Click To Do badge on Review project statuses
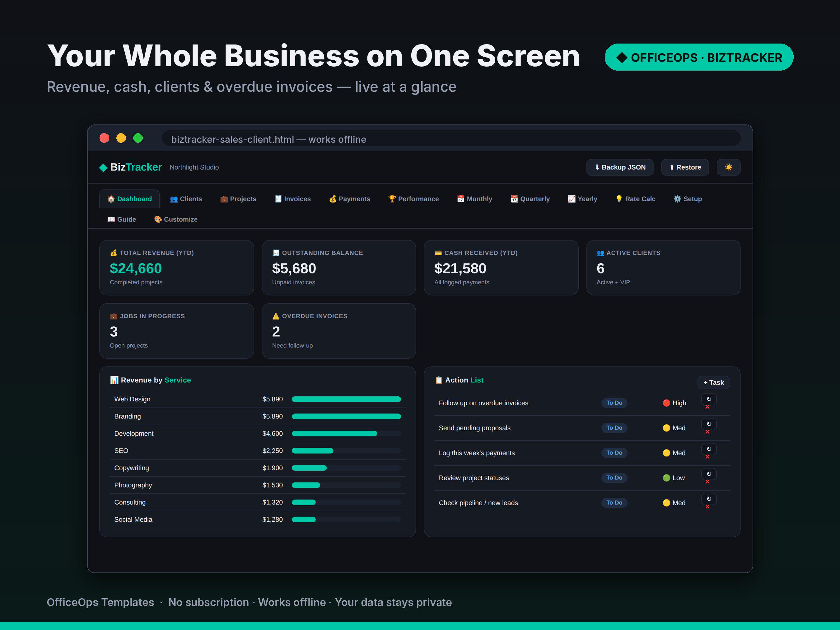840x630 pixels. 614,478
